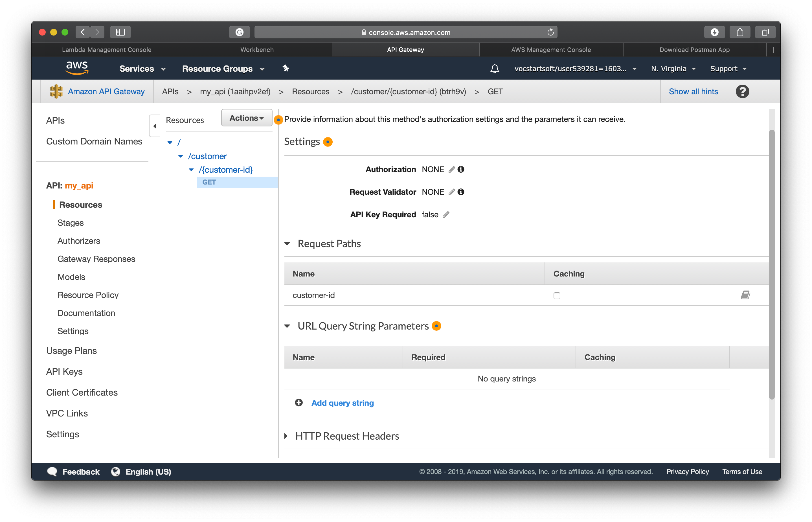
Task: Click the Show all hints link
Action: [x=693, y=91]
